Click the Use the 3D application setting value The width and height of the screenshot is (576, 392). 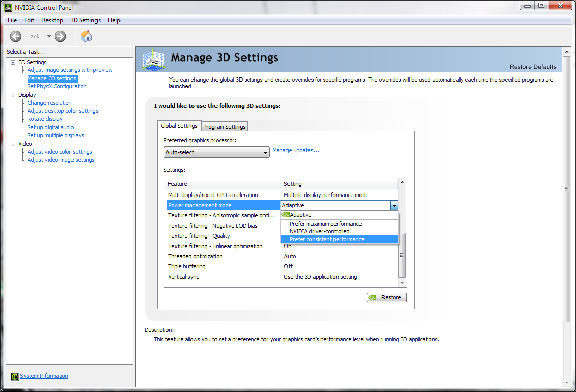tap(320, 277)
